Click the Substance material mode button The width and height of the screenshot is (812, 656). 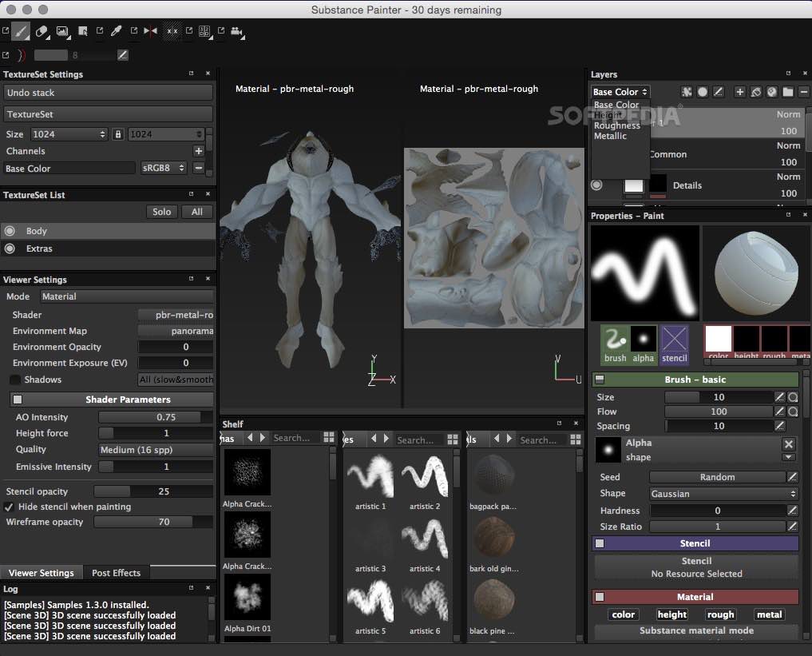pos(696,630)
